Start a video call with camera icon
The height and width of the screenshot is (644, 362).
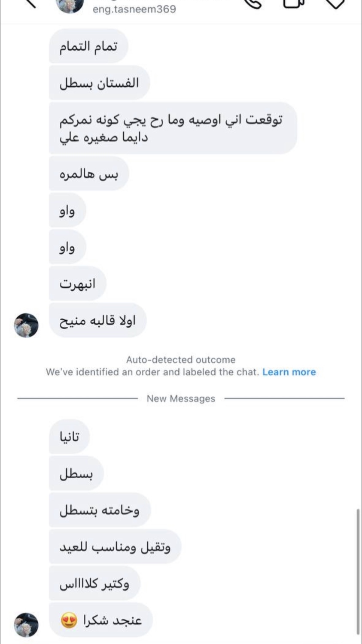pyautogui.click(x=293, y=3)
